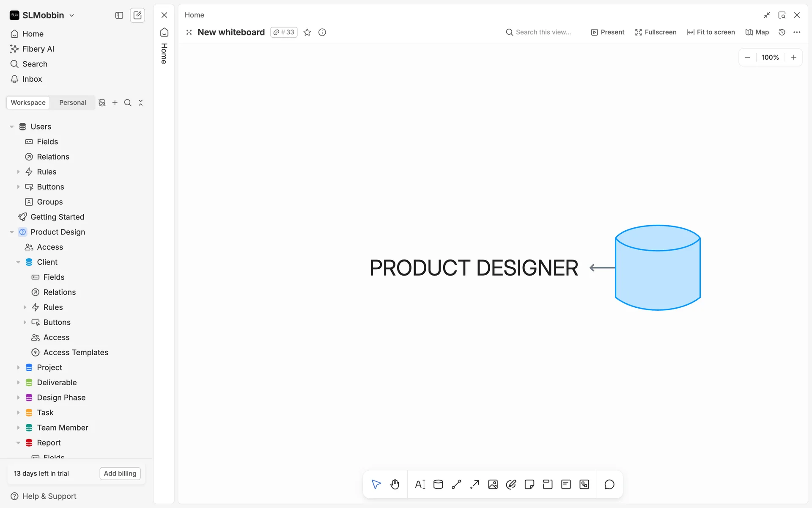Image resolution: width=812 pixels, height=508 pixels.
Task: Favorite the whiteboard with the star
Action: click(x=307, y=32)
